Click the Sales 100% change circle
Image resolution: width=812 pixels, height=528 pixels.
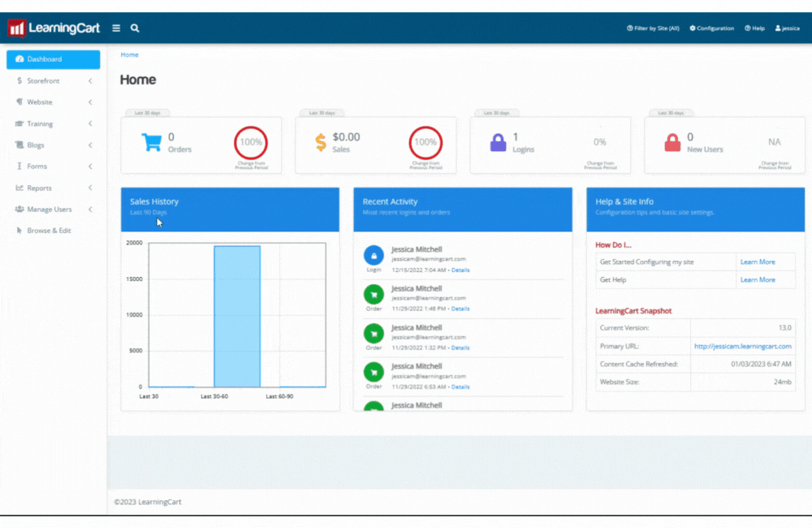click(x=425, y=142)
